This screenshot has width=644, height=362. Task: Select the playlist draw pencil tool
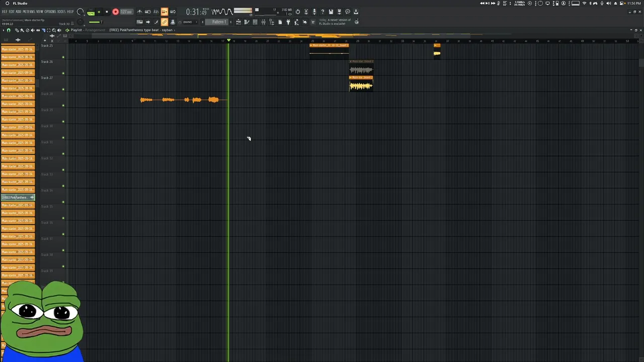point(17,30)
